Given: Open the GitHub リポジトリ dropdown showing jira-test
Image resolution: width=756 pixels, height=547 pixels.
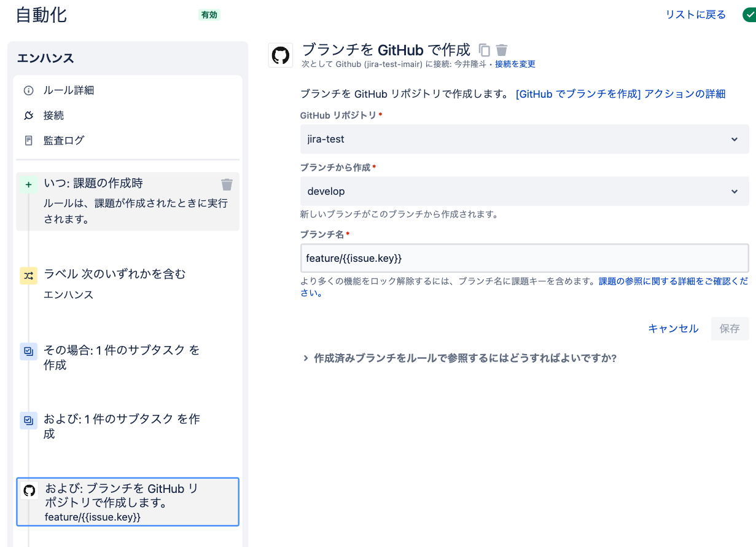Looking at the screenshot, I should pyautogui.click(x=524, y=139).
